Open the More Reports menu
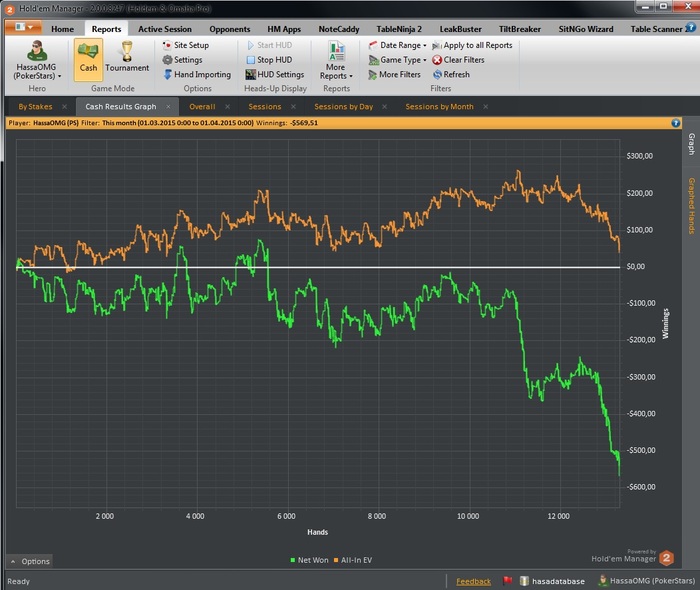 (336, 60)
